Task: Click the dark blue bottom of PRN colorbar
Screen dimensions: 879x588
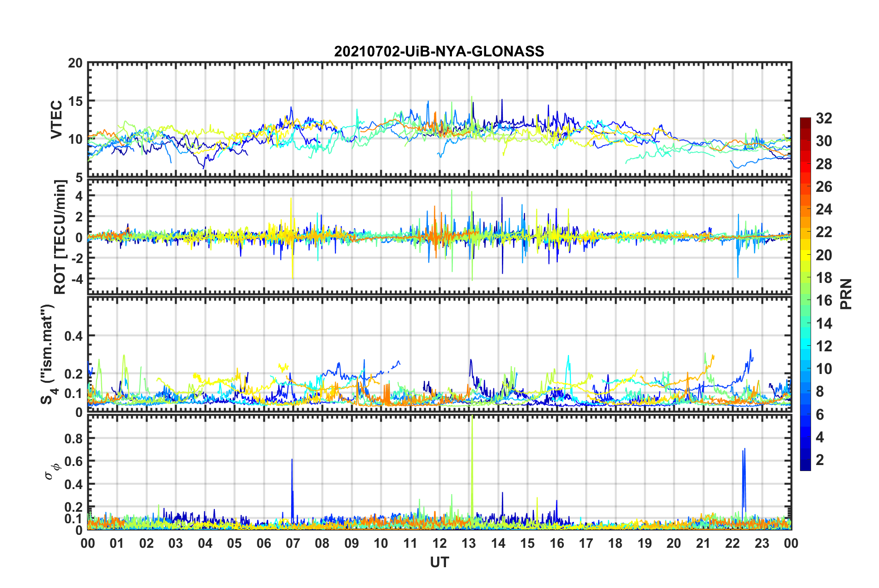Action: point(805,465)
